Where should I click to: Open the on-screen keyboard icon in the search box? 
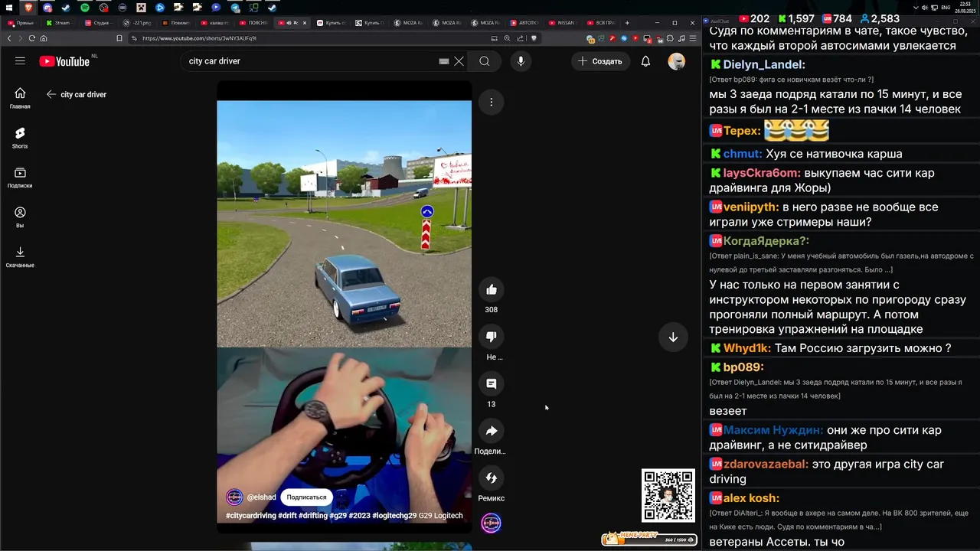[443, 61]
